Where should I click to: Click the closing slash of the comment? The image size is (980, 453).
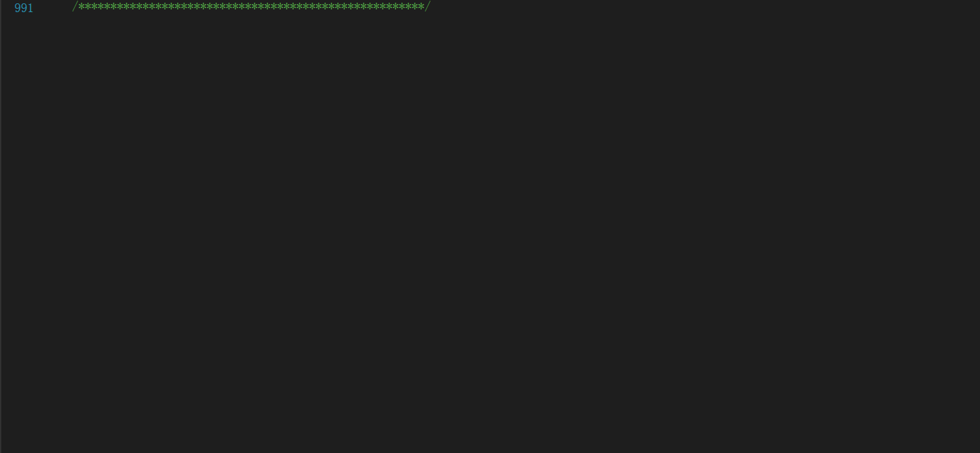point(428,7)
